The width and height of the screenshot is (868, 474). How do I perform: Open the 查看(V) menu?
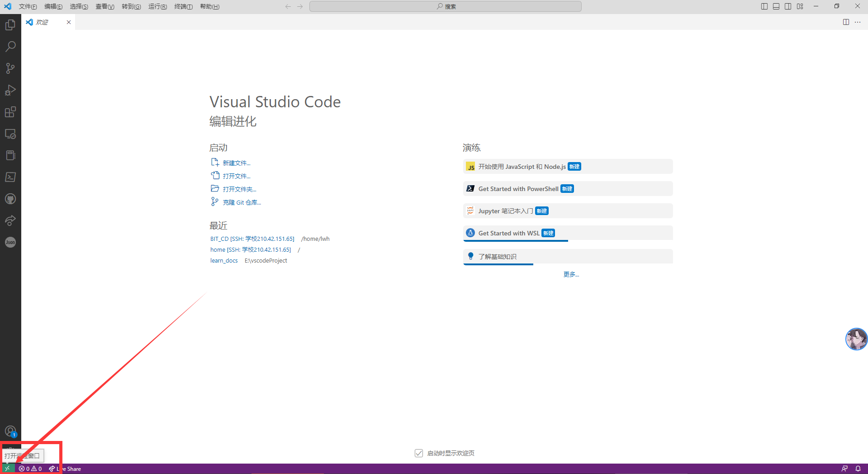pos(104,6)
